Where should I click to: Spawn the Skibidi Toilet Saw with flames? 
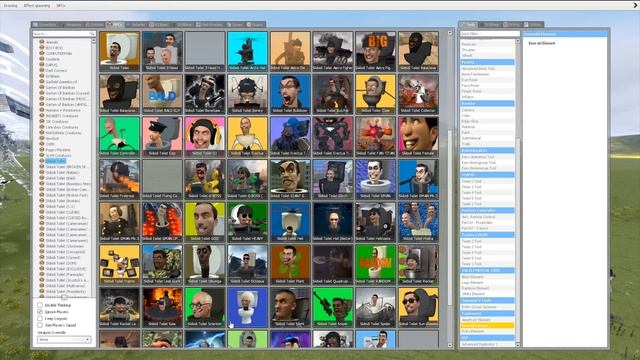click(x=162, y=307)
